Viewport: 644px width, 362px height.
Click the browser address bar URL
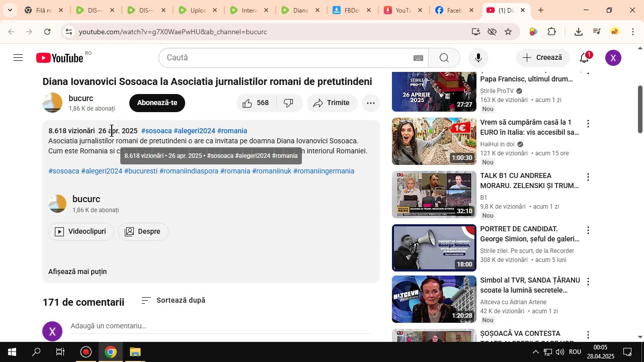[x=173, y=32]
